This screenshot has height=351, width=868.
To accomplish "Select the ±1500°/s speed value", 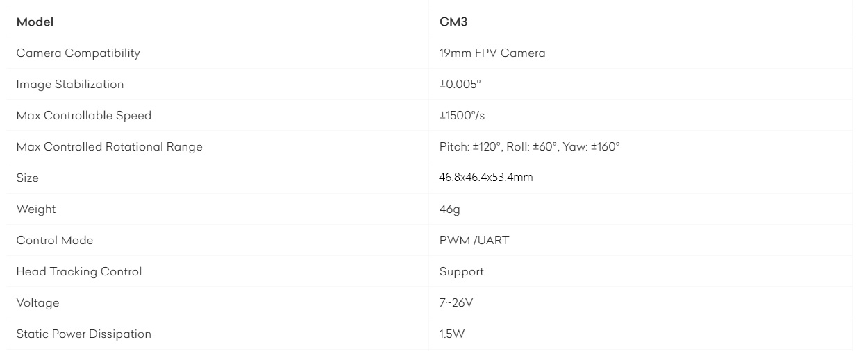I will [462, 115].
